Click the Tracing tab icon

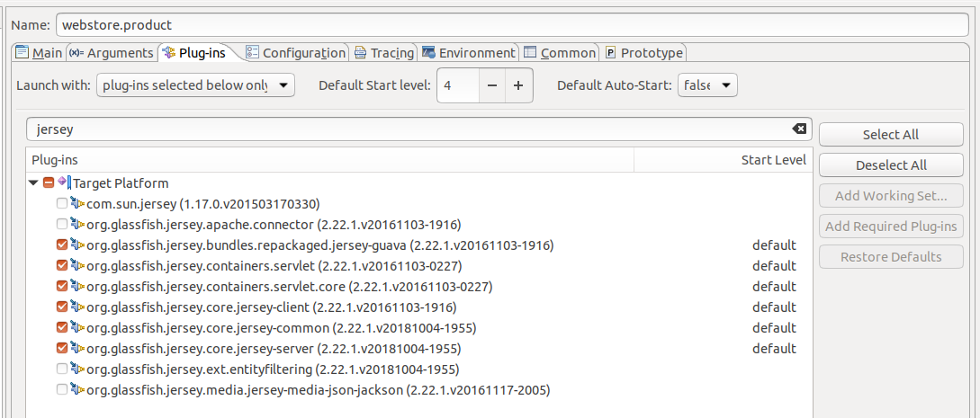[x=360, y=53]
